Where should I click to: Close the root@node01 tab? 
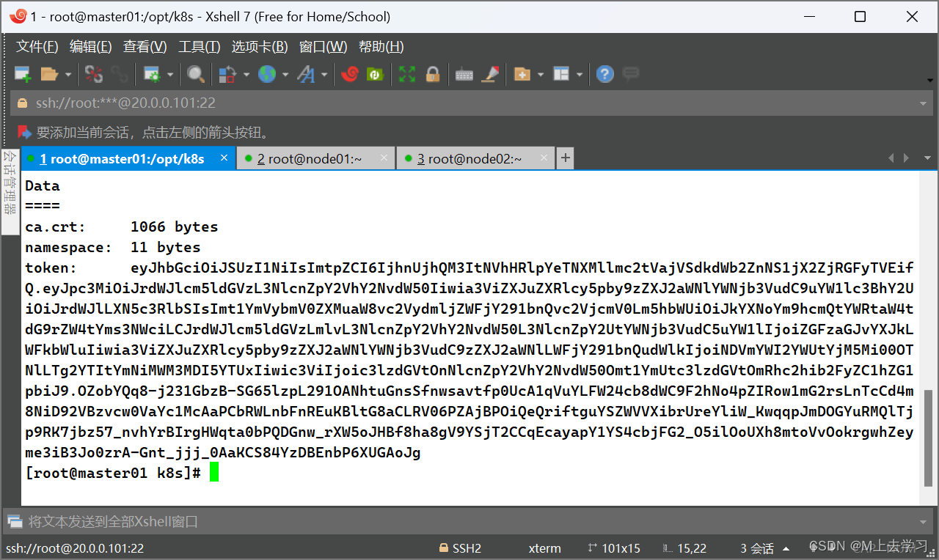point(384,158)
